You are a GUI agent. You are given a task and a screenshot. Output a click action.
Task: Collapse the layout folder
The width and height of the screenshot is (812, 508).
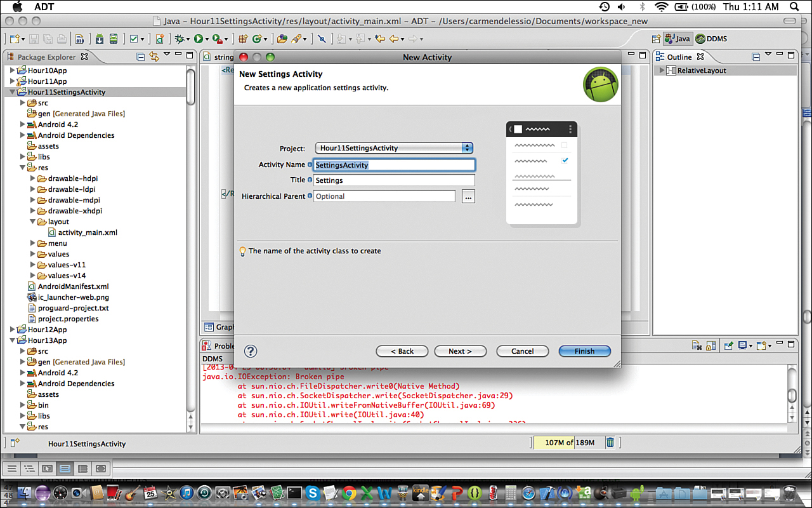(32, 222)
